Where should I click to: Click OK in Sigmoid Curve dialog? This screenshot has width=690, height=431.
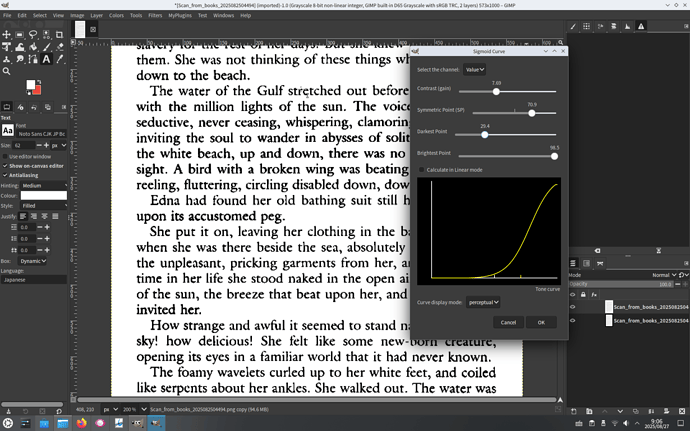click(541, 322)
